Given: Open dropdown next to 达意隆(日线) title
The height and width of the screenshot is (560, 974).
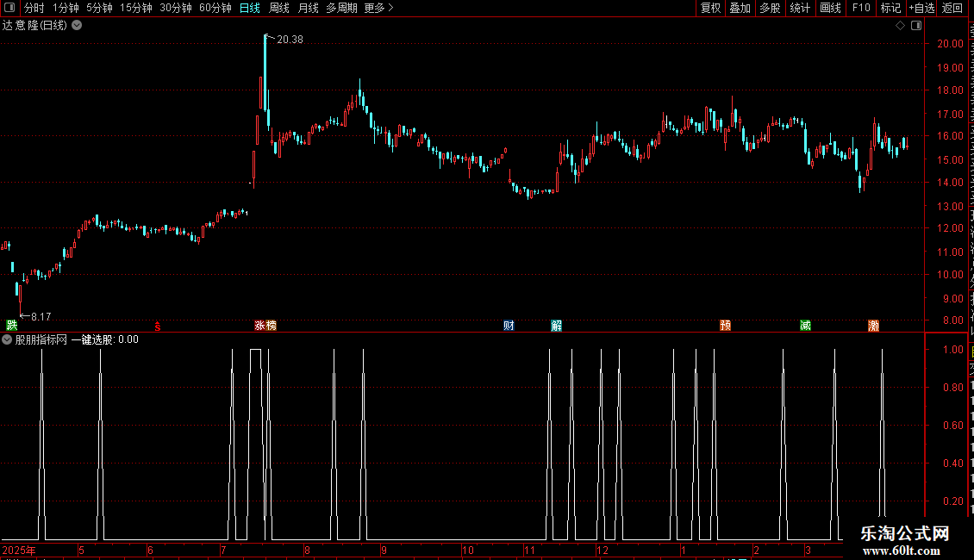Looking at the screenshot, I should [77, 26].
